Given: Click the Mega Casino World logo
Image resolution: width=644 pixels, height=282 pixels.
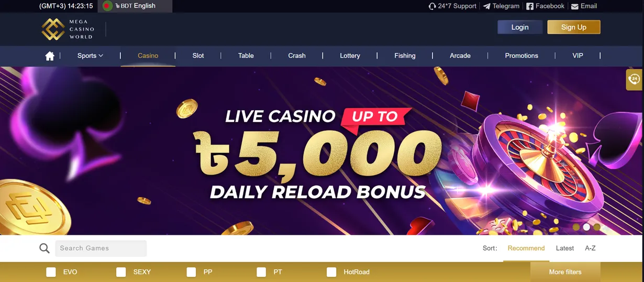Looking at the screenshot, I should (x=68, y=29).
